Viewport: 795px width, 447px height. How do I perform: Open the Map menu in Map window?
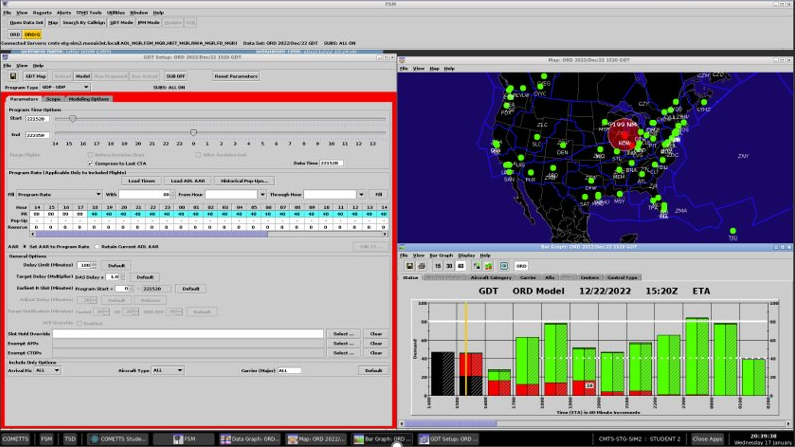click(x=435, y=68)
